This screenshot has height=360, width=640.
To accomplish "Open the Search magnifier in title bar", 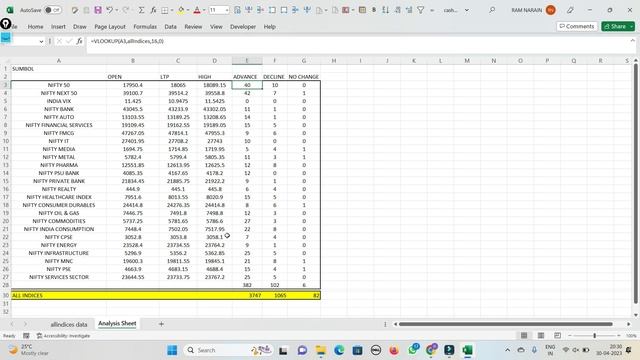I will pyautogui.click(x=492, y=10).
